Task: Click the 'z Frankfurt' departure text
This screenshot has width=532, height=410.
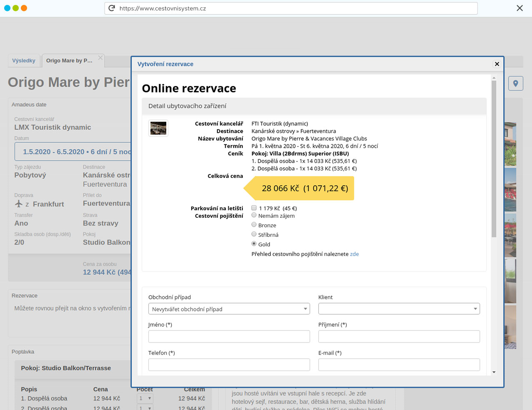Action: click(x=45, y=204)
